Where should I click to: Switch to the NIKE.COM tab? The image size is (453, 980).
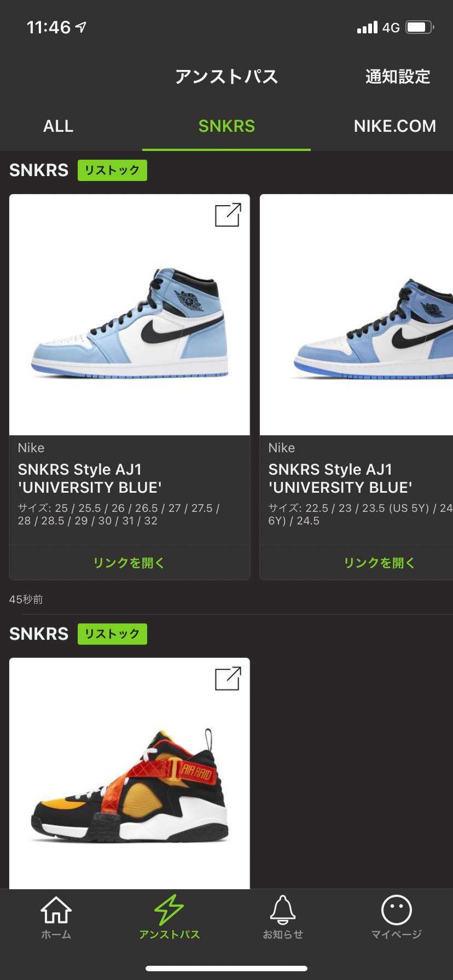394,126
